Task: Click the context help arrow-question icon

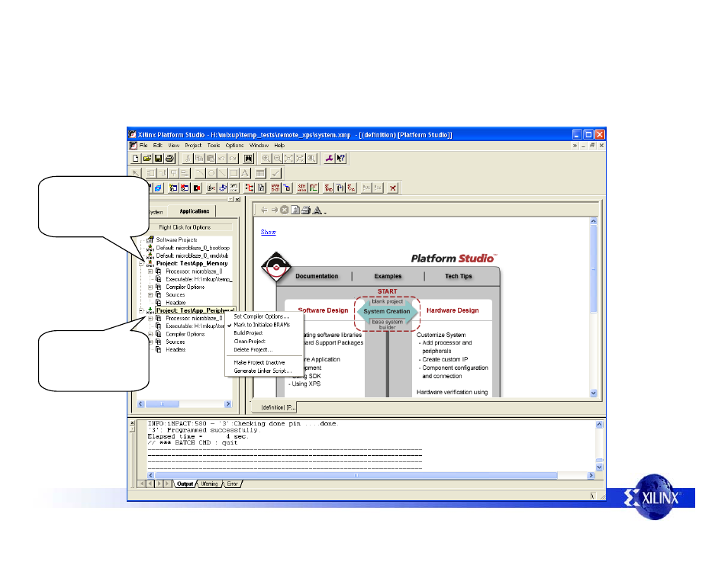Action: click(x=341, y=159)
